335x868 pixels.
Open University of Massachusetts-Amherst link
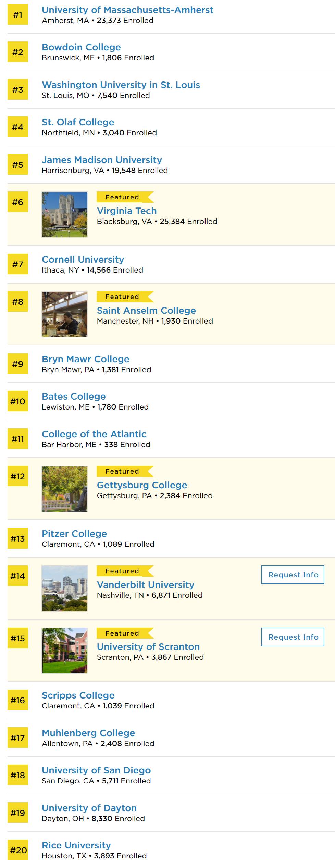127,10
